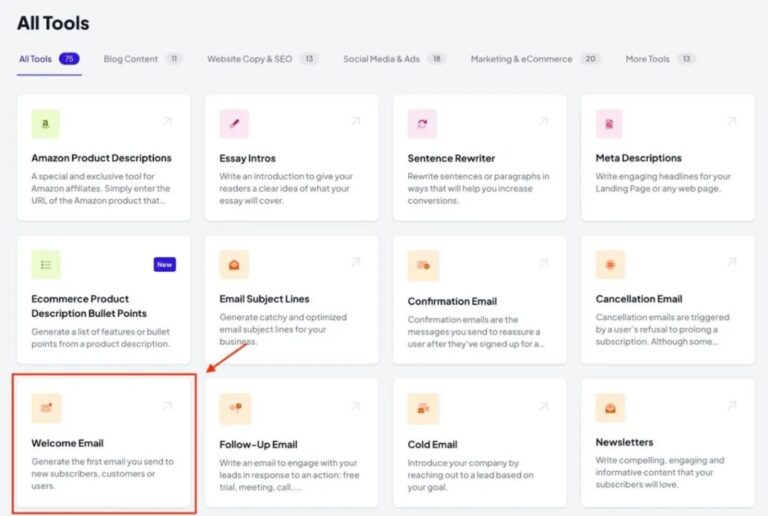Viewport: 768px width, 516px height.
Task: Click the Meta Descriptions icon
Action: pyautogui.click(x=609, y=124)
